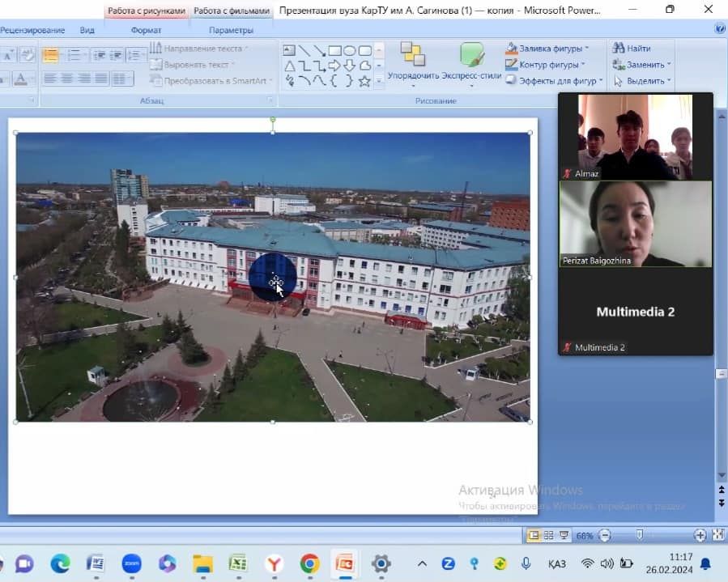The height and width of the screenshot is (582, 728).
Task: Select the oval shape in shapes gallery
Action: tap(350, 50)
